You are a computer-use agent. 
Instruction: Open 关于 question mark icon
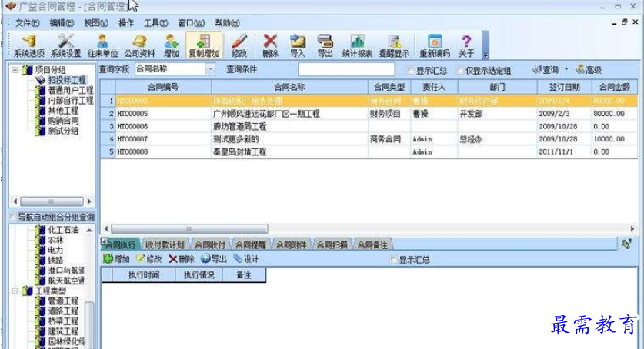point(466,45)
